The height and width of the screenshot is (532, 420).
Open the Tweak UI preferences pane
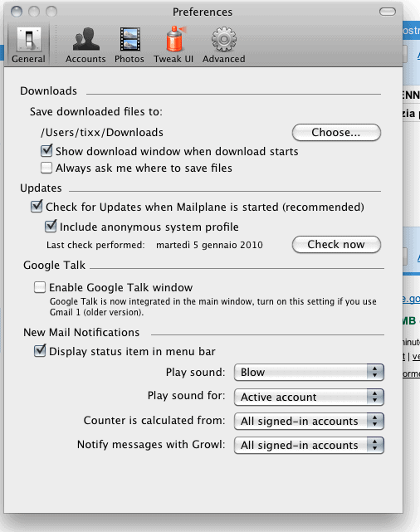point(173,45)
